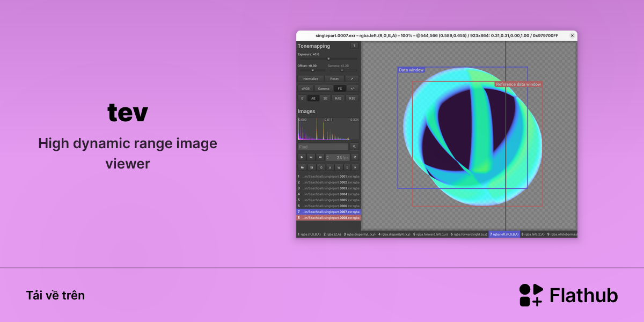Switch to channel group rgba.(R,G,B,A)
Viewport: 644px width, 322px height.
pos(309,234)
